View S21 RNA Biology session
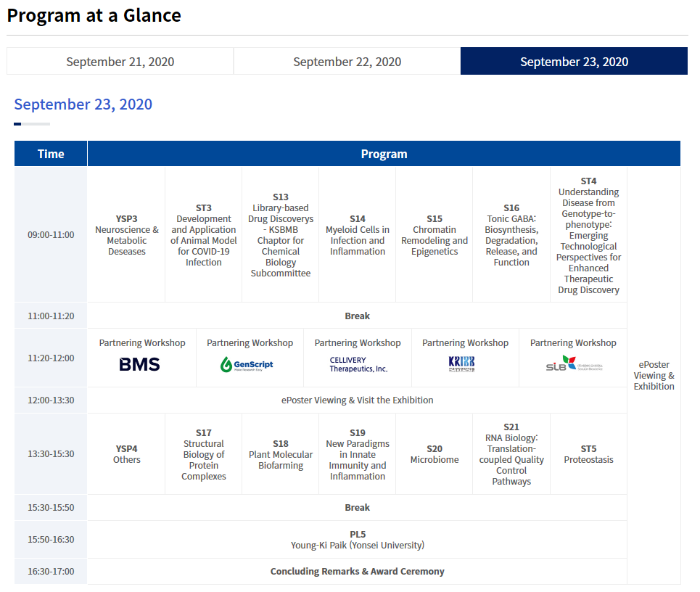 pos(511,454)
